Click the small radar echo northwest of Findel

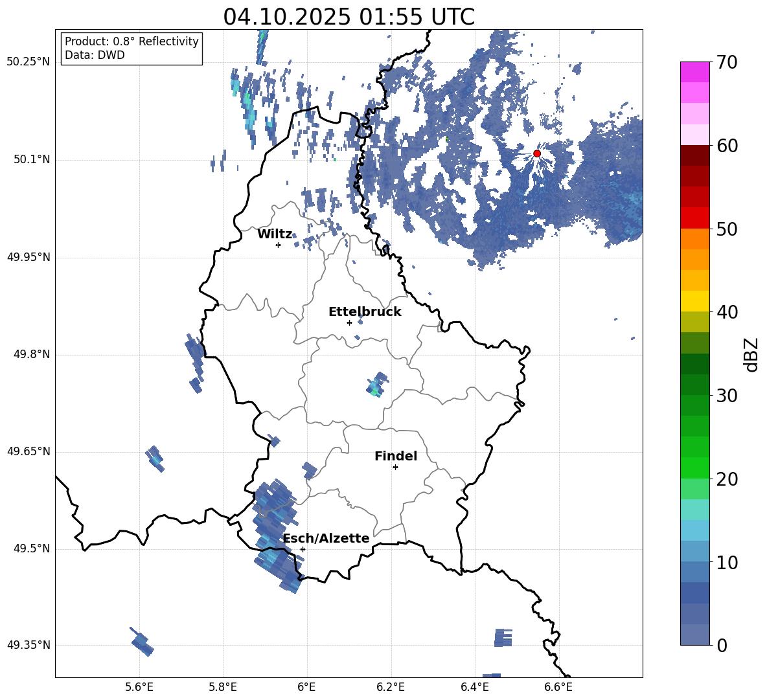coord(377,385)
